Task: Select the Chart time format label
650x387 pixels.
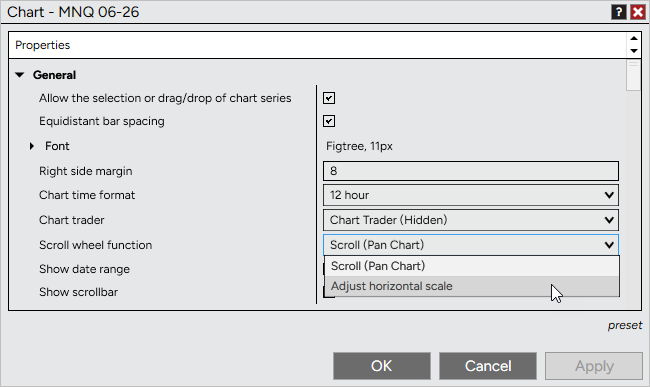Action: coord(87,195)
